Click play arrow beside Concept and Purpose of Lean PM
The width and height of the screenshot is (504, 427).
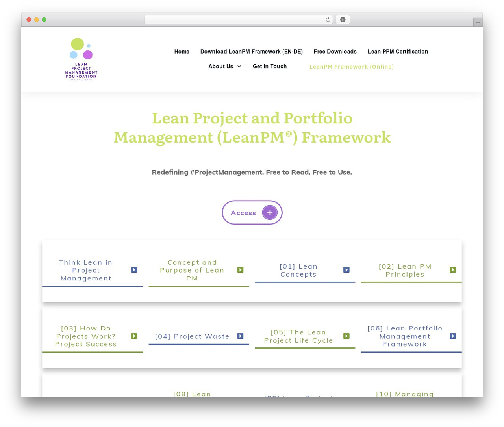[x=240, y=270]
